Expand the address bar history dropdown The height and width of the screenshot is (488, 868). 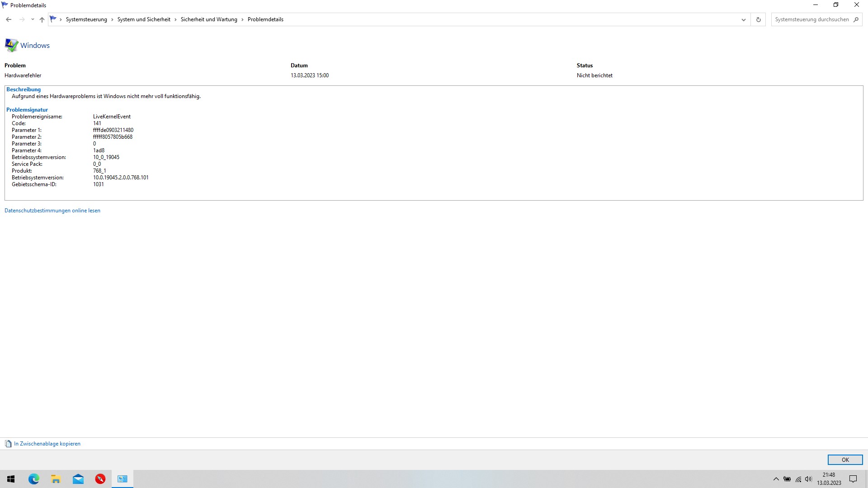pyautogui.click(x=743, y=19)
